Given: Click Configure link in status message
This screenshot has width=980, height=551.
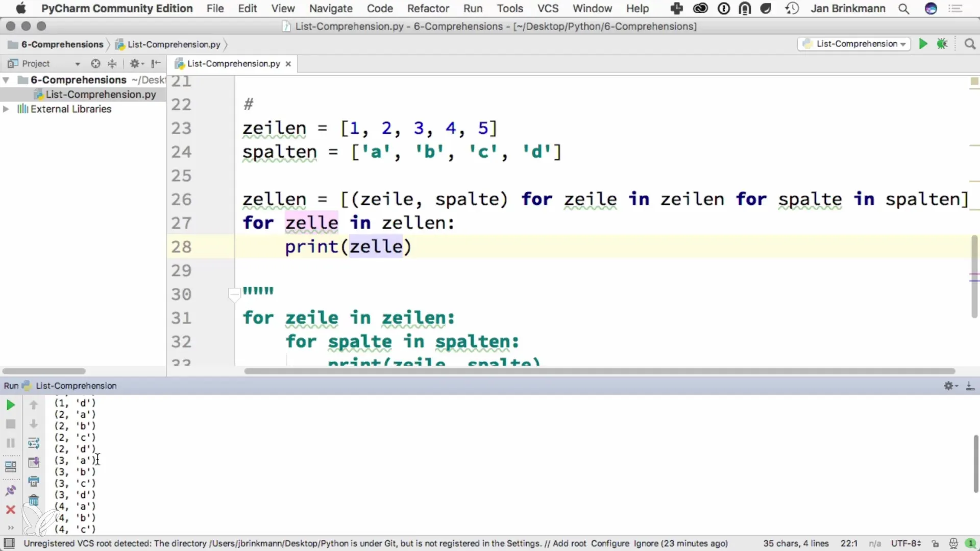Looking at the screenshot, I should pos(610,544).
